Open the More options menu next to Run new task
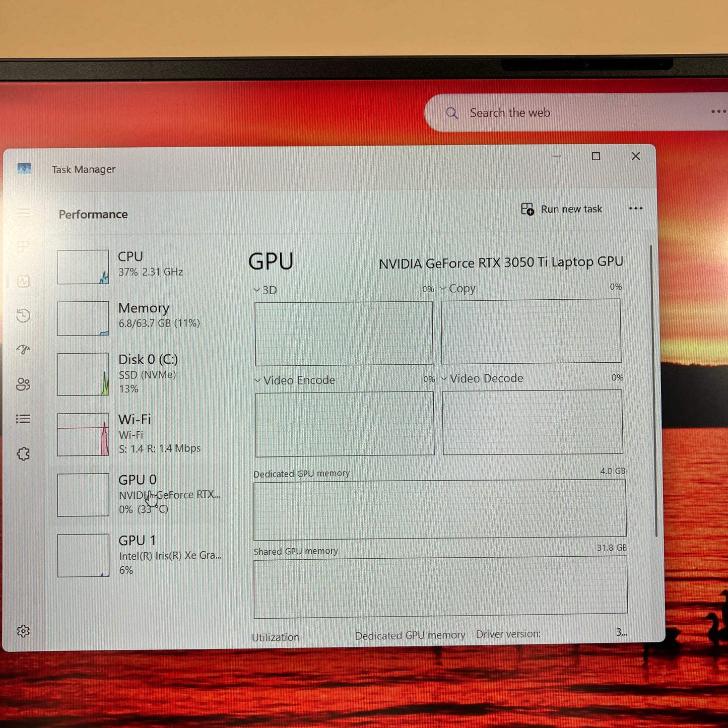The width and height of the screenshot is (728, 728). [x=635, y=209]
